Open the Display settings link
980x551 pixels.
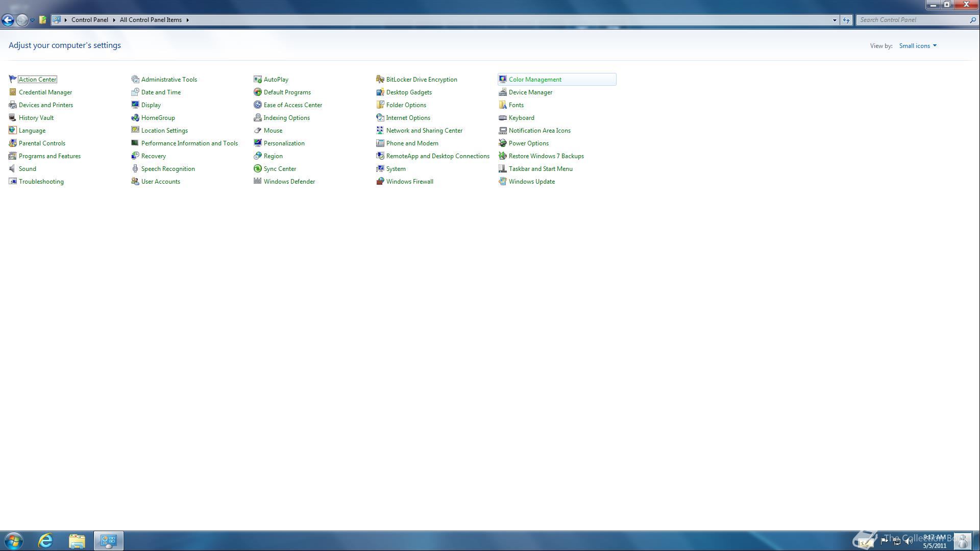pos(151,105)
